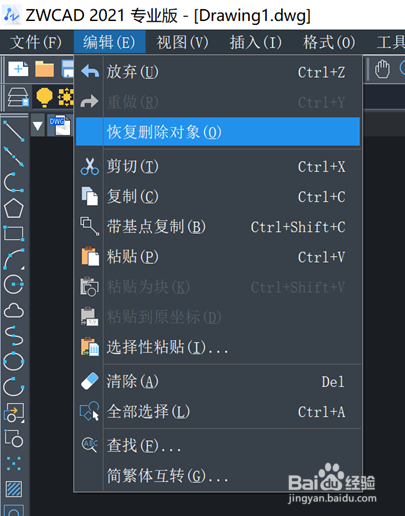This screenshot has width=405, height=516.
Task: Choose 清除(A) menu entry
Action: 218,381
